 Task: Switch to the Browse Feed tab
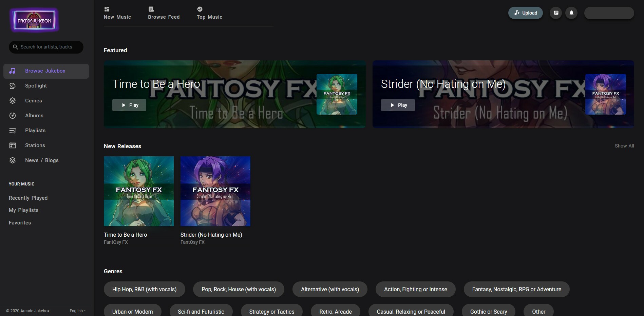[x=164, y=13]
